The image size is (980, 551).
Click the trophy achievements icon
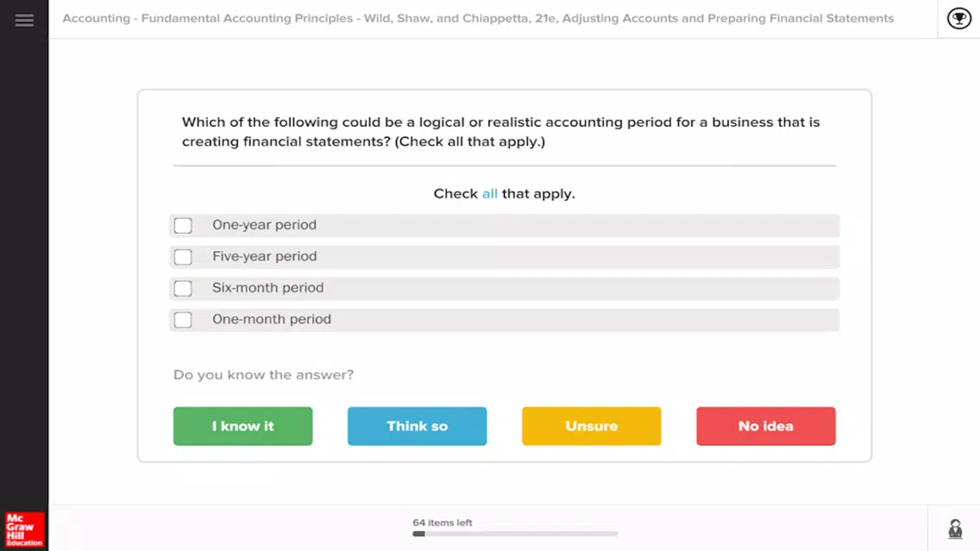[958, 18]
